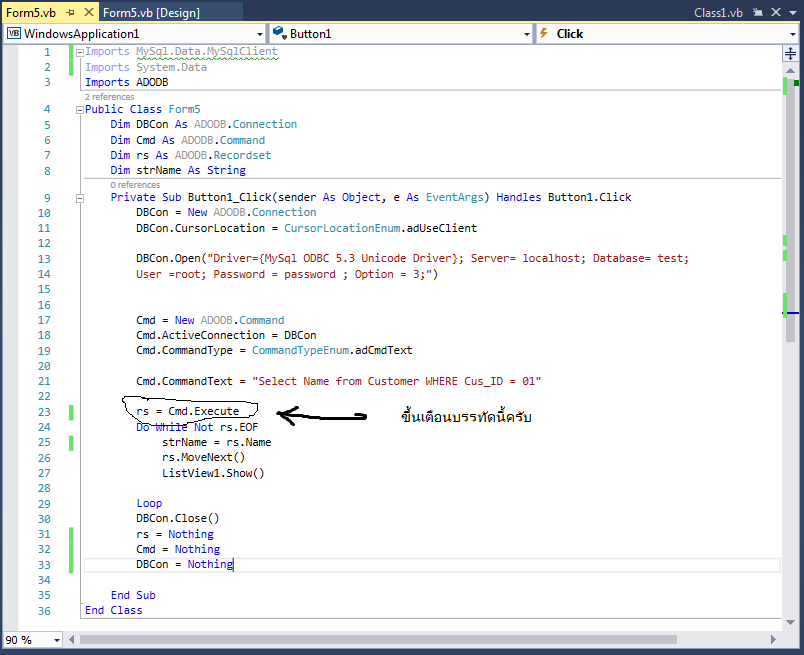Click the vertical scrollbar down arrow
804x655 pixels.
coord(790,622)
